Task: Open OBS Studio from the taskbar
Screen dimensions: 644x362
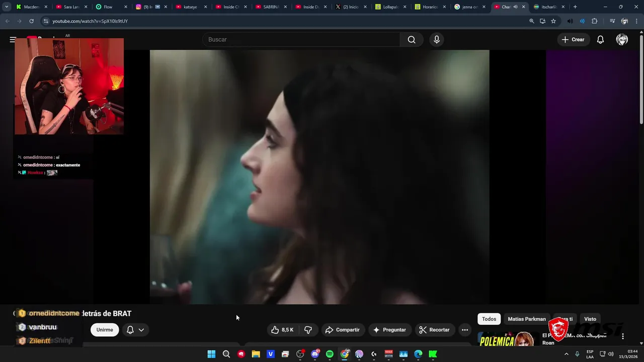Action: 300,354
